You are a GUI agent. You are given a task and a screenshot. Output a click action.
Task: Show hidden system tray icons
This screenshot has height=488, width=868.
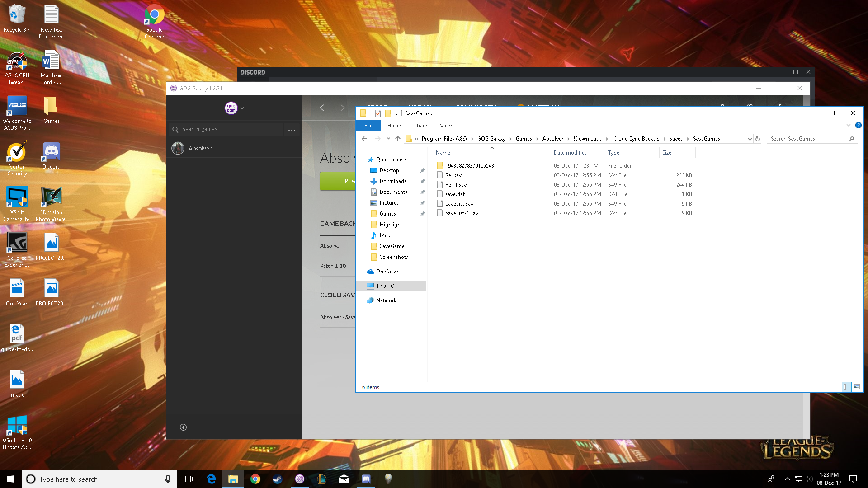[x=787, y=479]
